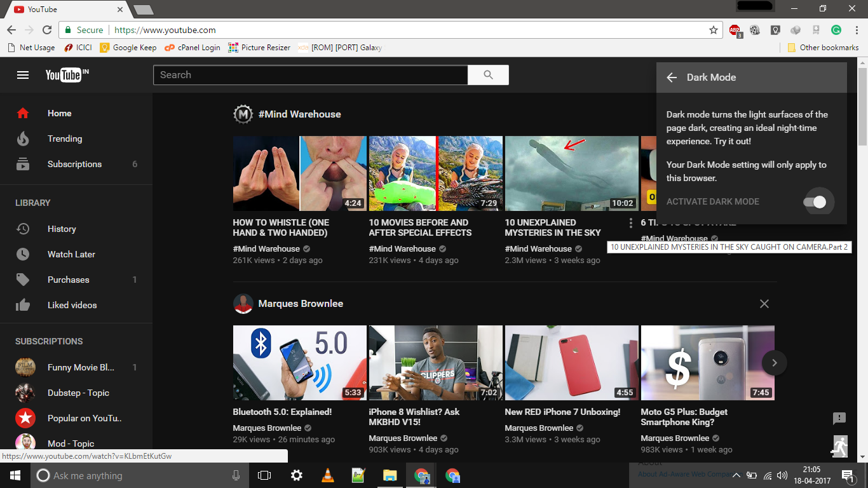Open Moto G5 Plus video thumbnail
The width and height of the screenshot is (868, 488).
click(x=707, y=363)
